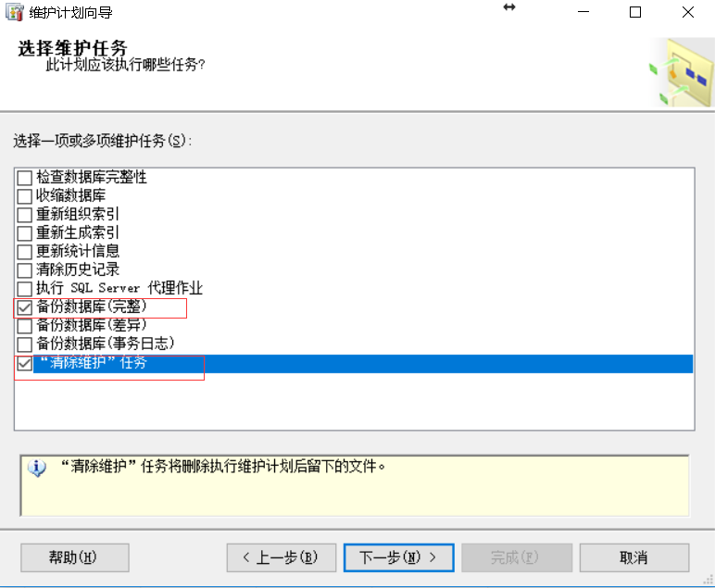Click the window resize grip at corner
The image size is (715, 588).
click(709, 581)
